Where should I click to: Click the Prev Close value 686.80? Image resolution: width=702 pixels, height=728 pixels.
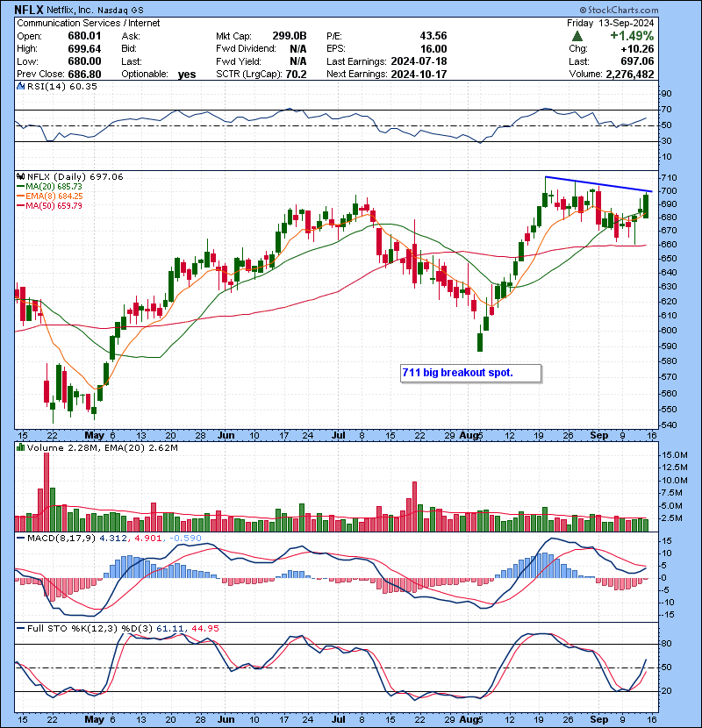point(84,74)
